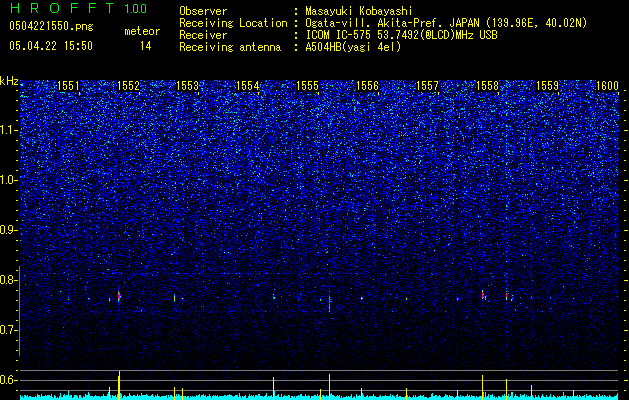Click the 1553 time axis label
Viewport: 629px width, 400px height.
point(188,86)
